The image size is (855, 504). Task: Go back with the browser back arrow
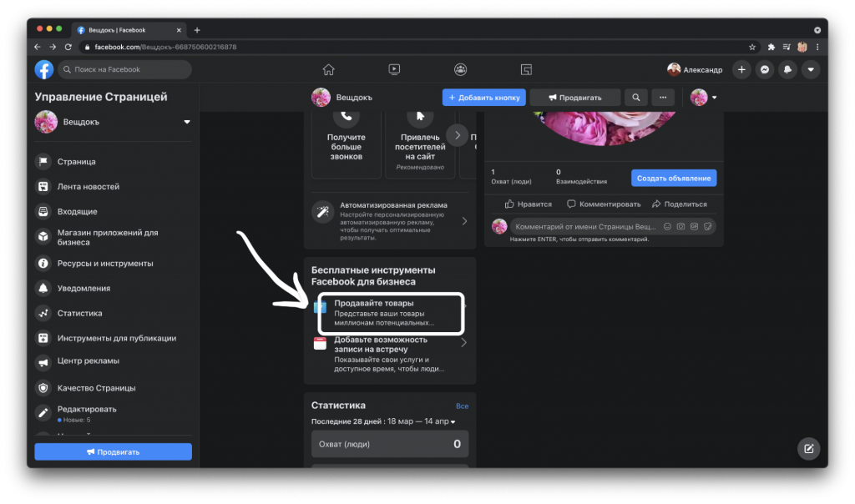point(37,47)
